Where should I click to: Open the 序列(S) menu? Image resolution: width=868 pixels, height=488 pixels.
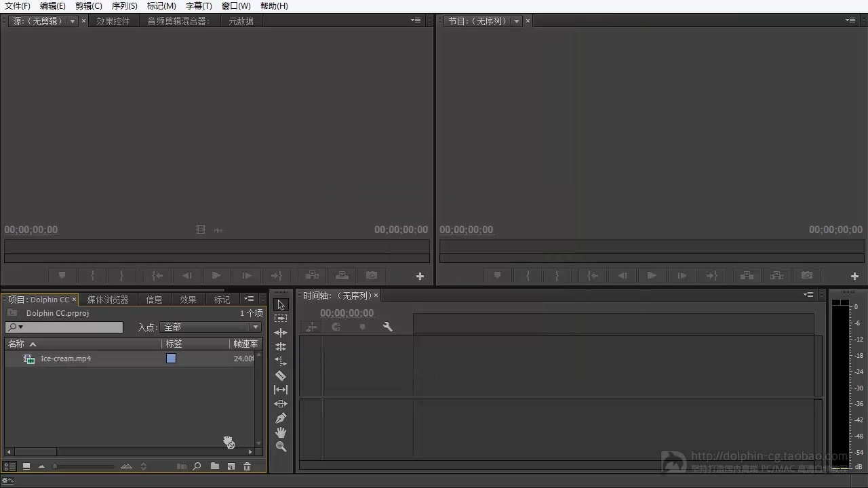click(125, 6)
